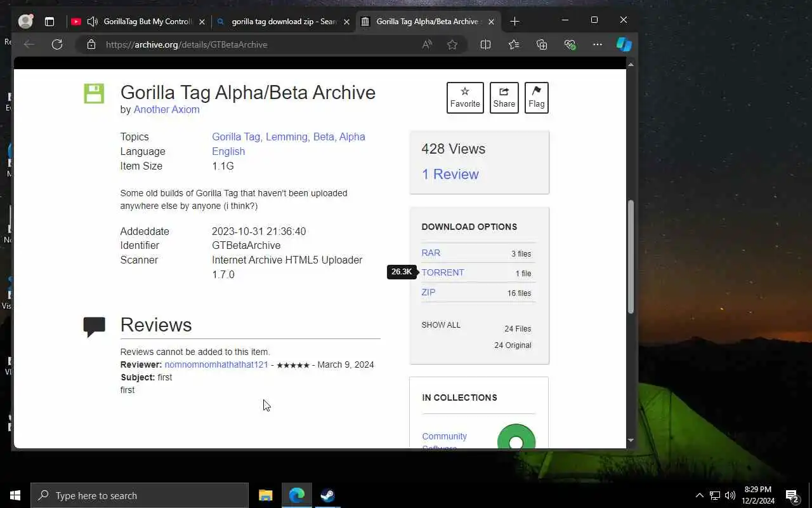The image size is (812, 508).
Task: Open File Explorer from the taskbar
Action: [x=266, y=495]
